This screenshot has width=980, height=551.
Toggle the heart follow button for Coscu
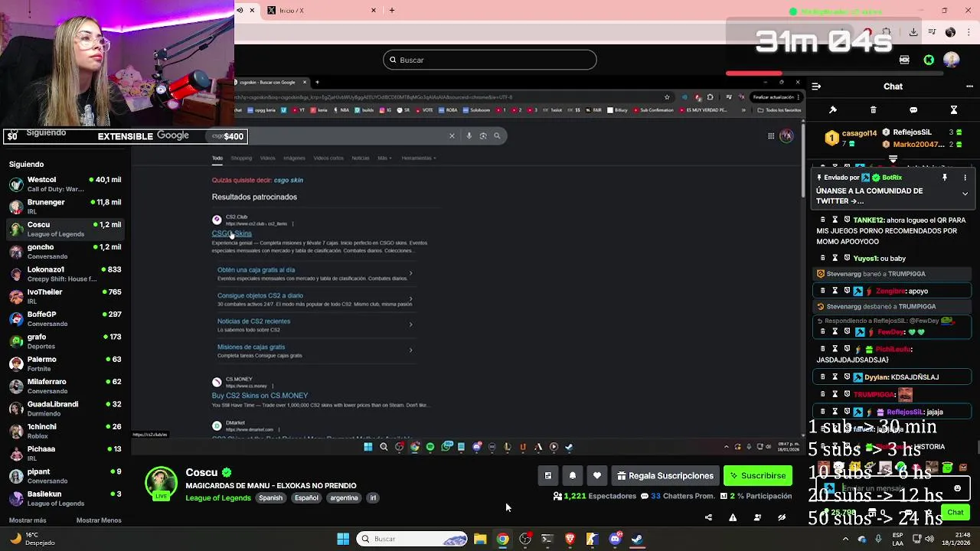point(596,476)
